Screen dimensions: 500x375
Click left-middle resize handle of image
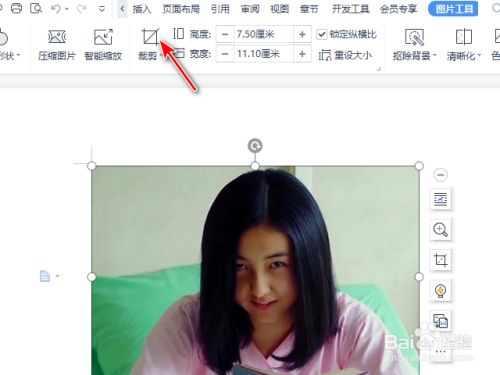92,277
